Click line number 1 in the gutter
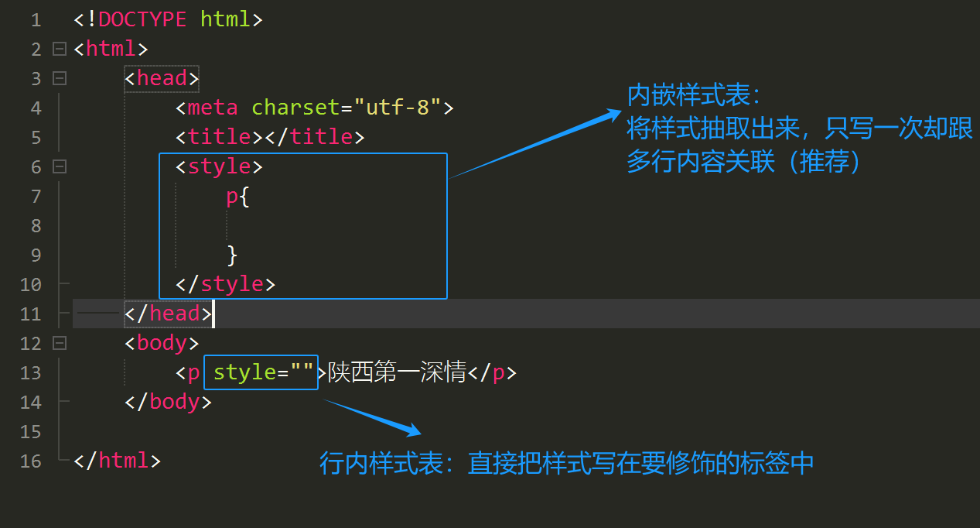Screen dimensions: 980x528 click(36, 20)
